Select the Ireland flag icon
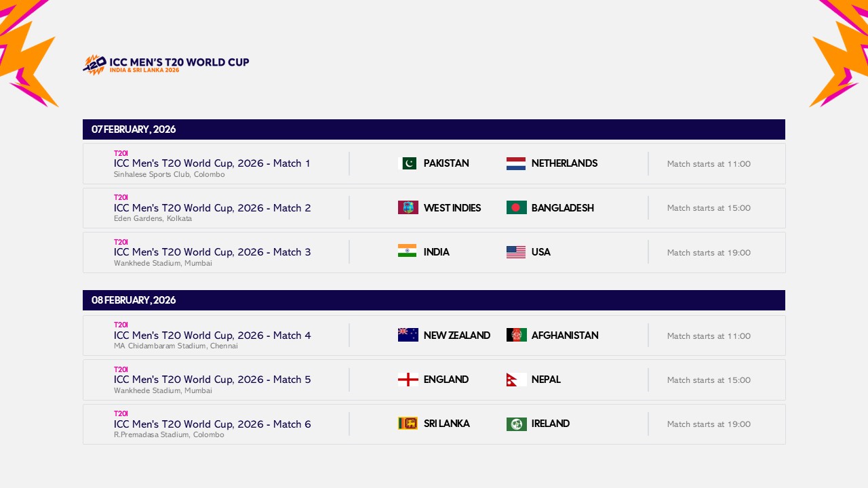Screen dimensions: 868x488 pyautogui.click(x=516, y=423)
